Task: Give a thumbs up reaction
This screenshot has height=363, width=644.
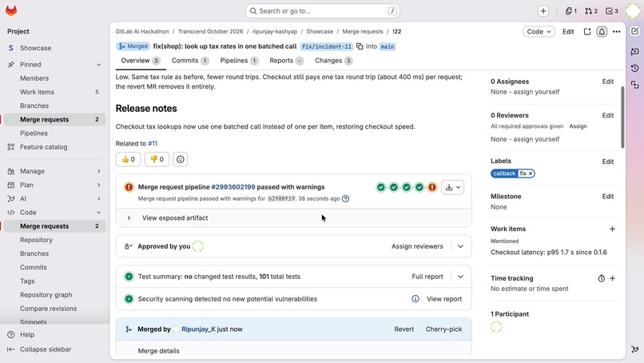Action: click(128, 159)
